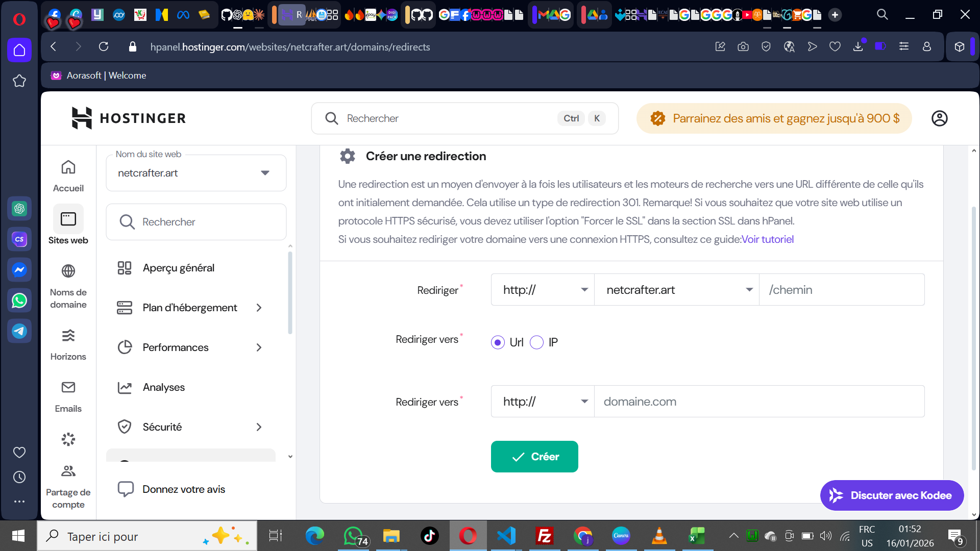Screen dimensions: 980x551
Task: Click the Parrainez des amis referral banner
Action: point(774,118)
